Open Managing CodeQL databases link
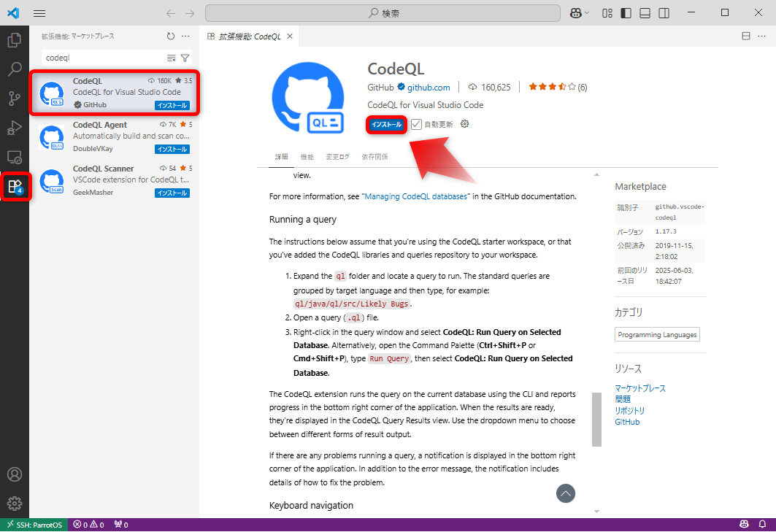The width and height of the screenshot is (776, 532). click(x=415, y=196)
